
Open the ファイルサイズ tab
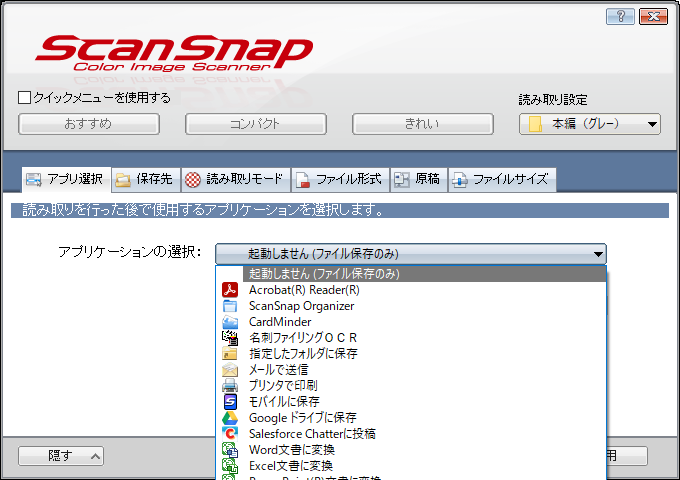[502, 180]
